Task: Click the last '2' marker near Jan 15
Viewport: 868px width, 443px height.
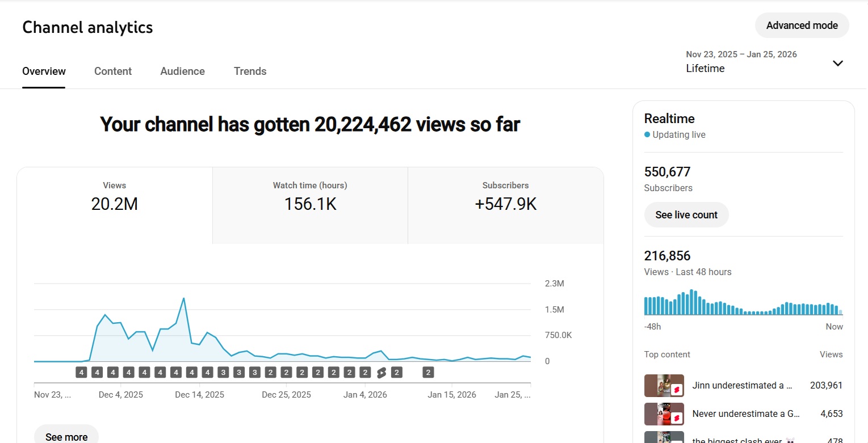Action: [x=429, y=373]
